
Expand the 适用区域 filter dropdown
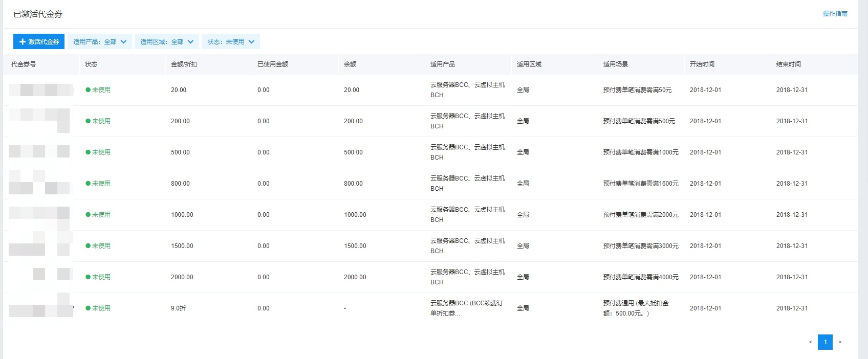coord(166,42)
